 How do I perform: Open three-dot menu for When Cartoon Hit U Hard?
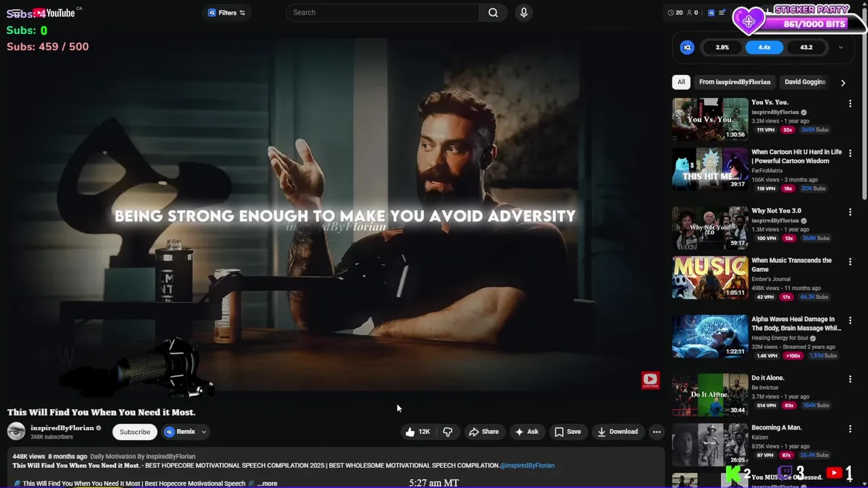click(x=850, y=153)
